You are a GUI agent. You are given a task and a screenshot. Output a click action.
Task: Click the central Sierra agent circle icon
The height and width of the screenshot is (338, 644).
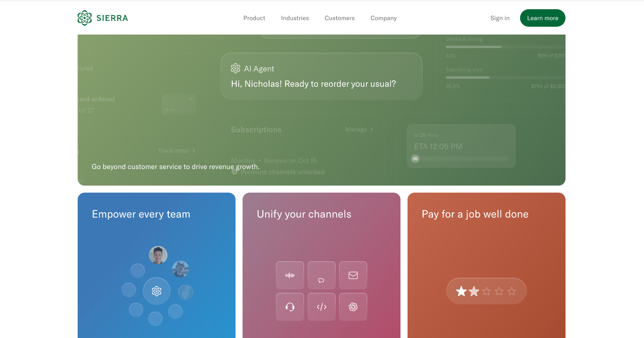(x=157, y=291)
